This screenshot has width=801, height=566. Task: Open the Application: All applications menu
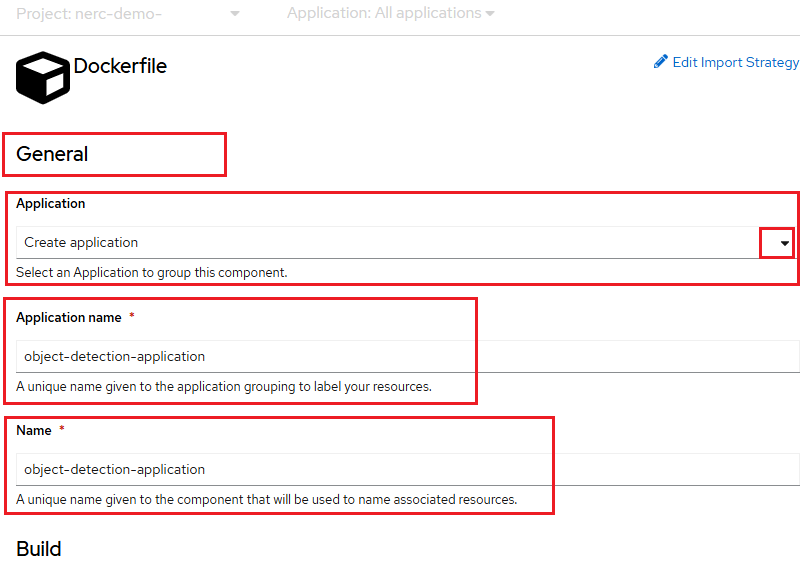390,13
